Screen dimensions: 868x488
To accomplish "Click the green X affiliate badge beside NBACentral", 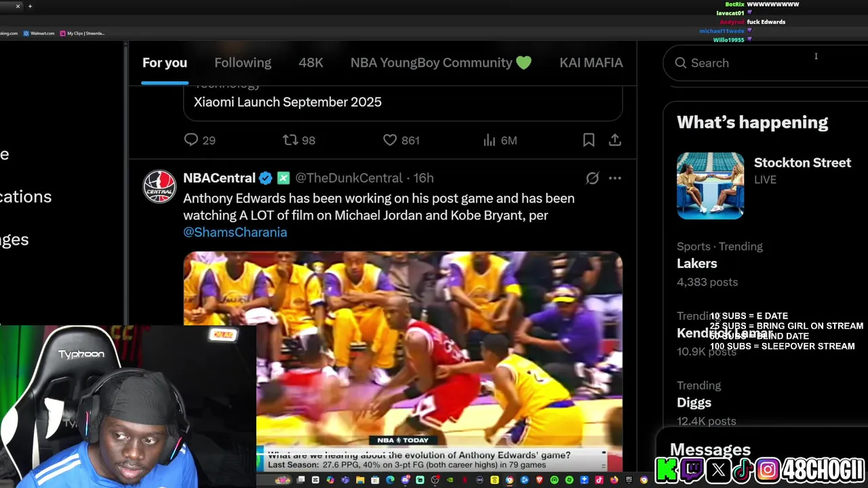I will pyautogui.click(x=283, y=178).
